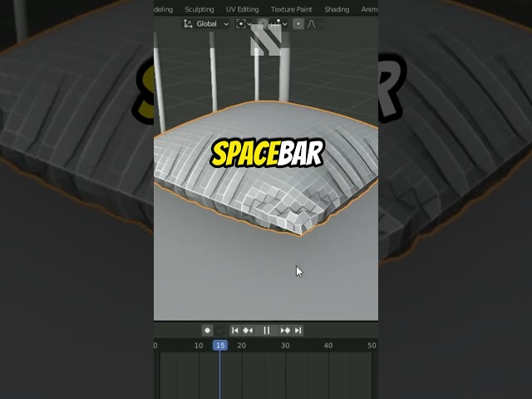Switch to the UV Editing workspace tab
This screenshot has height=399, width=532.
(242, 9)
